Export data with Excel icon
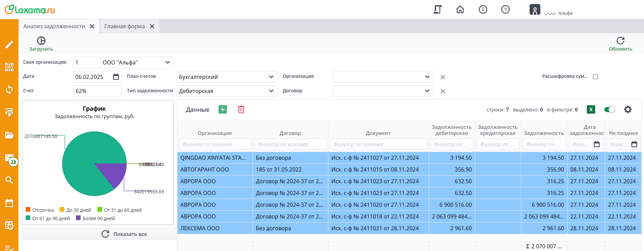 (x=591, y=109)
